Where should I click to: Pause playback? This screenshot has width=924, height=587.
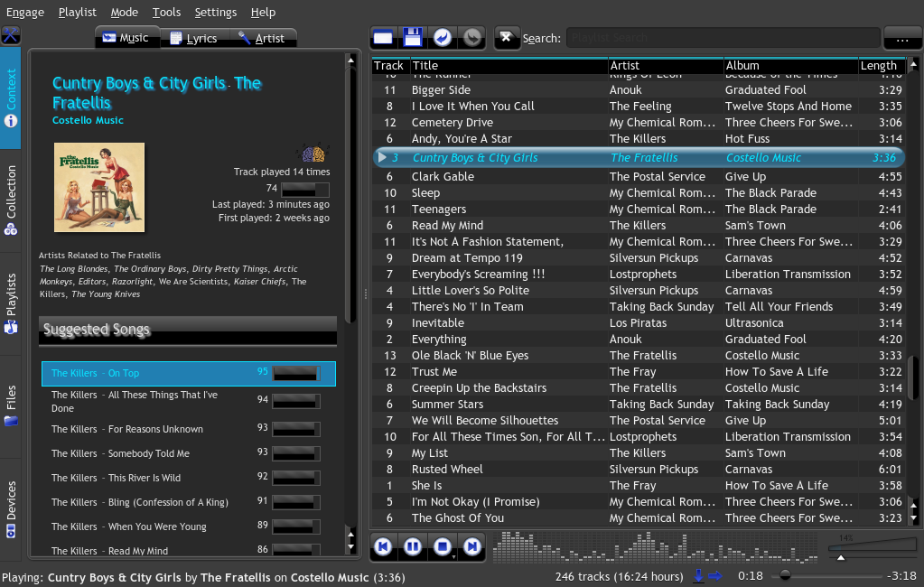(413, 546)
